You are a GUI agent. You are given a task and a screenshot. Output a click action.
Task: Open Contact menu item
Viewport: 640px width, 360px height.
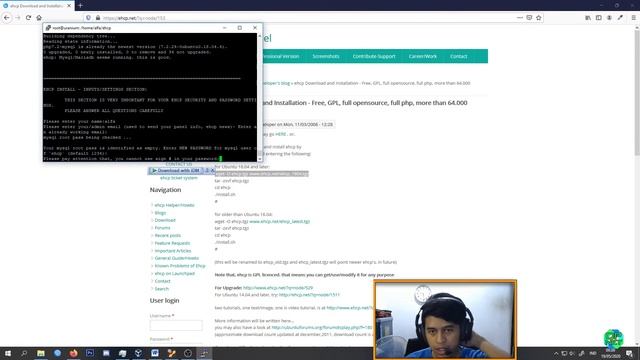(458, 56)
